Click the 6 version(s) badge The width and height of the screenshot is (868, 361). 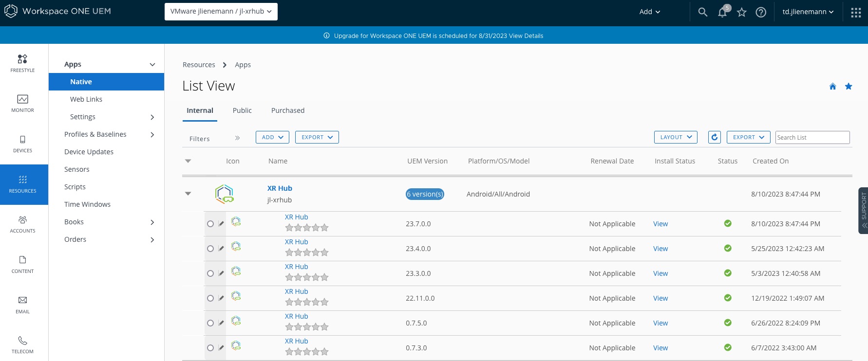click(x=425, y=194)
